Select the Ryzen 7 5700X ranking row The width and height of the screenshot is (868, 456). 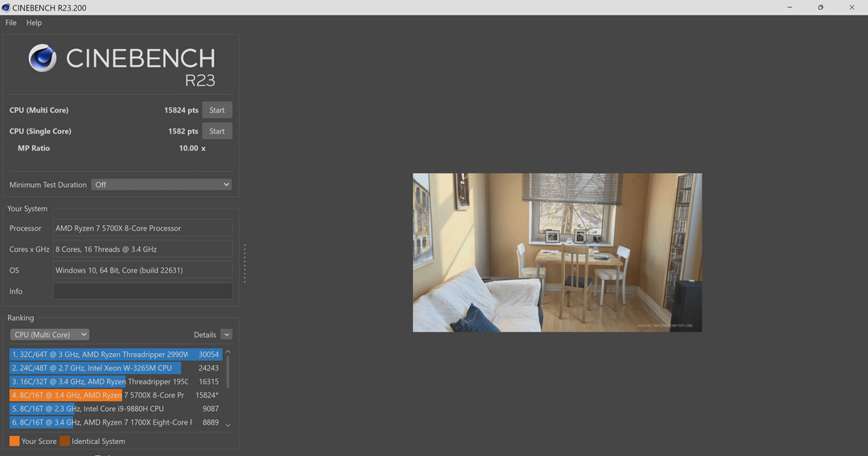(116, 395)
